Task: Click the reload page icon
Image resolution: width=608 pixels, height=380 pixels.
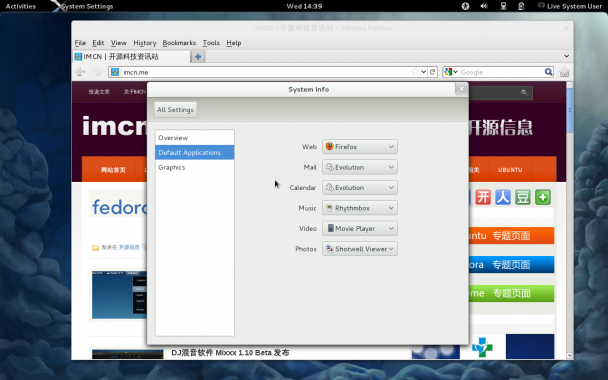Action: click(x=433, y=72)
